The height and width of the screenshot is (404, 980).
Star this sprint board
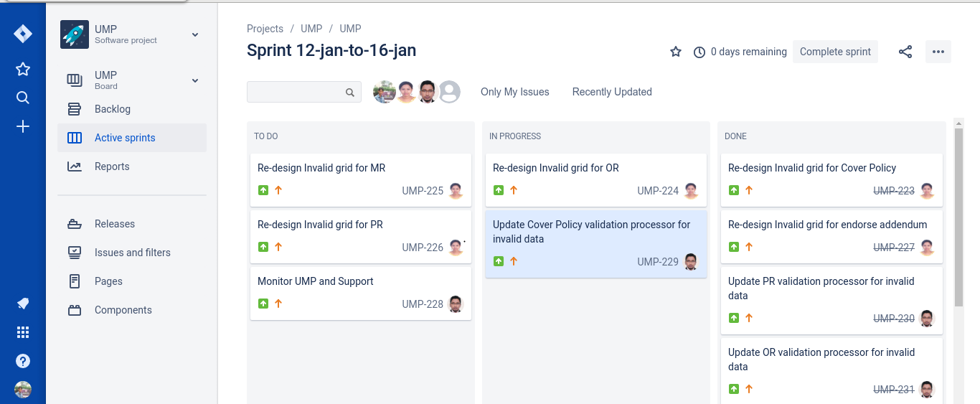coord(676,52)
